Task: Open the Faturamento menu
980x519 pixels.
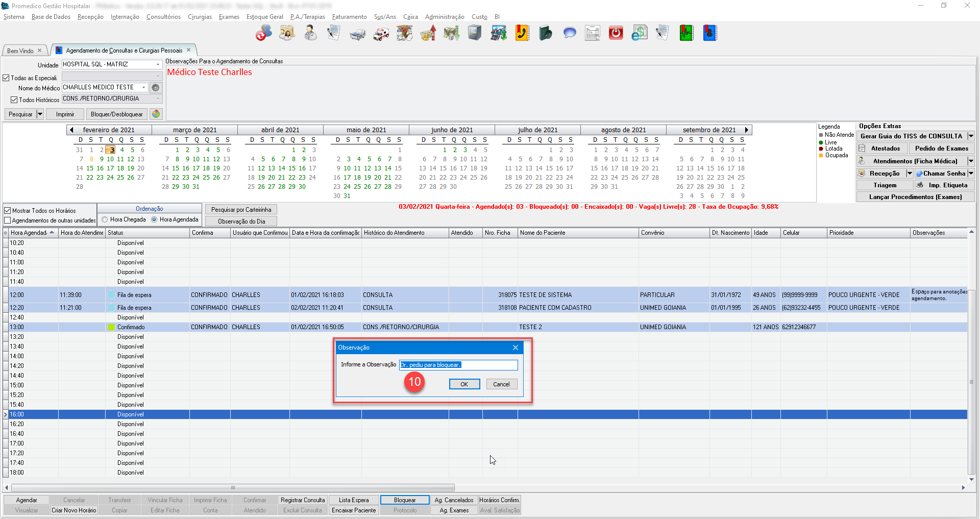Action: (349, 17)
